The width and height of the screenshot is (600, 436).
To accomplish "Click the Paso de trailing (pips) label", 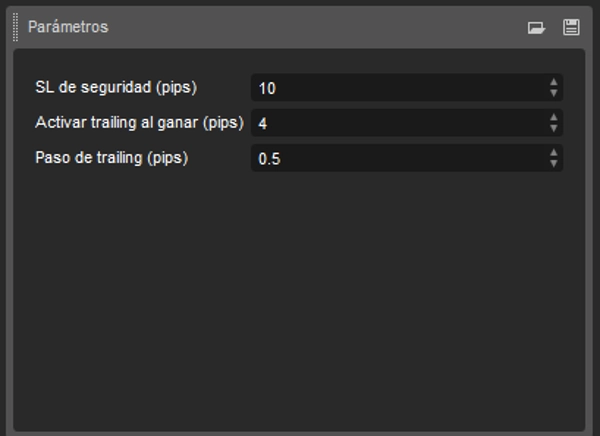I will pyautogui.click(x=111, y=158).
